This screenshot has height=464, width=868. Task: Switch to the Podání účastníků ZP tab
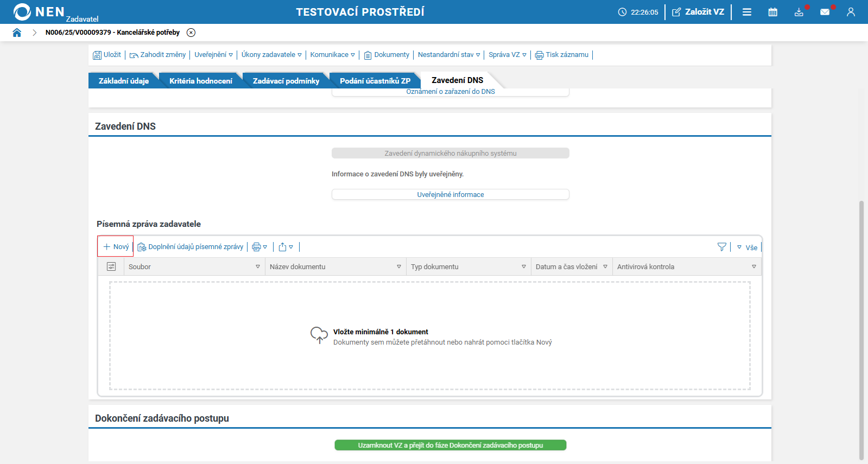[375, 81]
